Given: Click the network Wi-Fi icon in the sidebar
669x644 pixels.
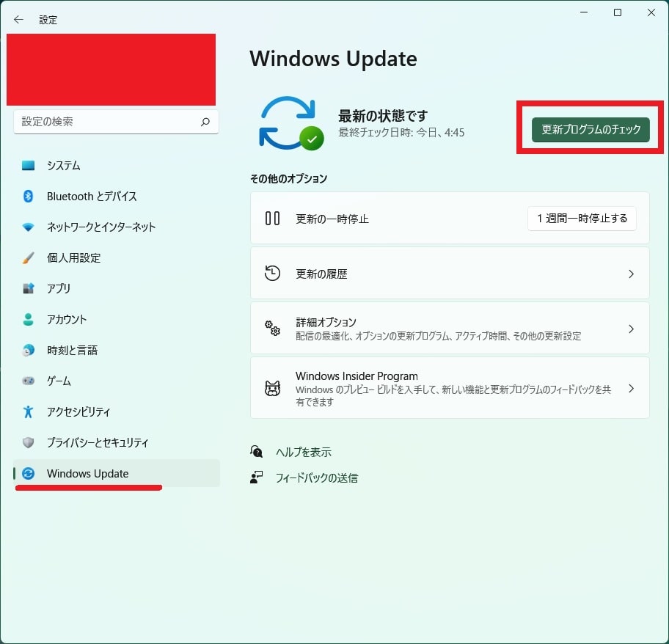Looking at the screenshot, I should click(28, 227).
